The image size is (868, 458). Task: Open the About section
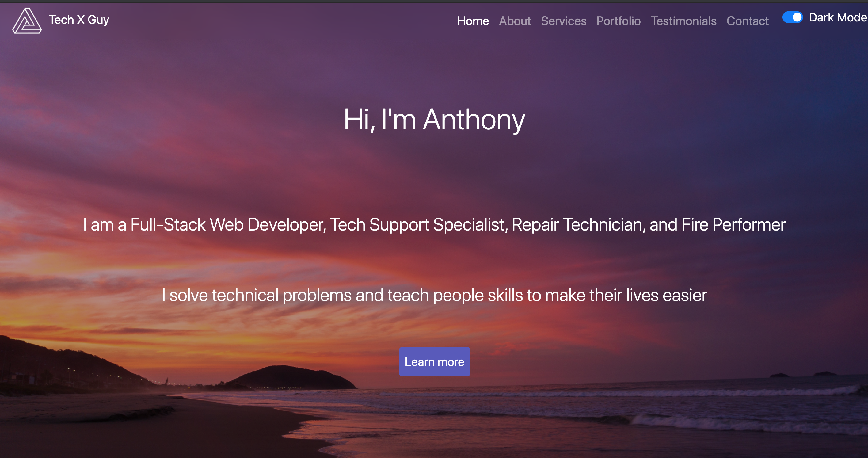click(x=515, y=21)
